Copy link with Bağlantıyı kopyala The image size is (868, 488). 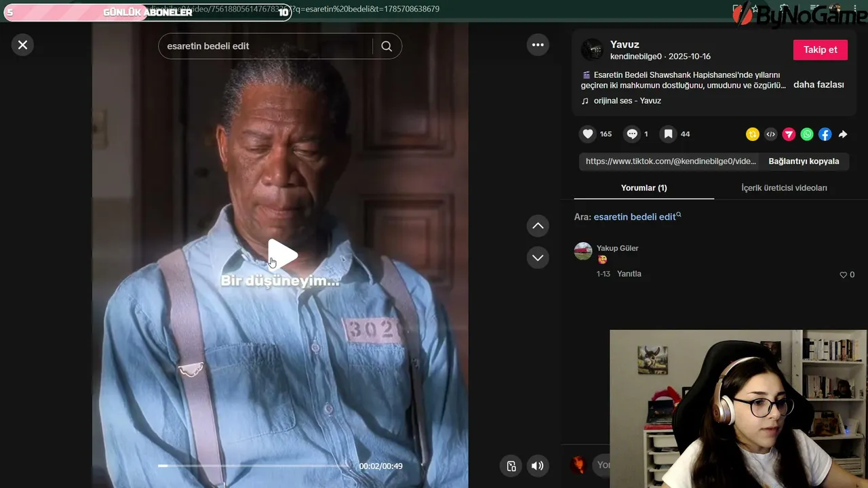click(x=804, y=161)
